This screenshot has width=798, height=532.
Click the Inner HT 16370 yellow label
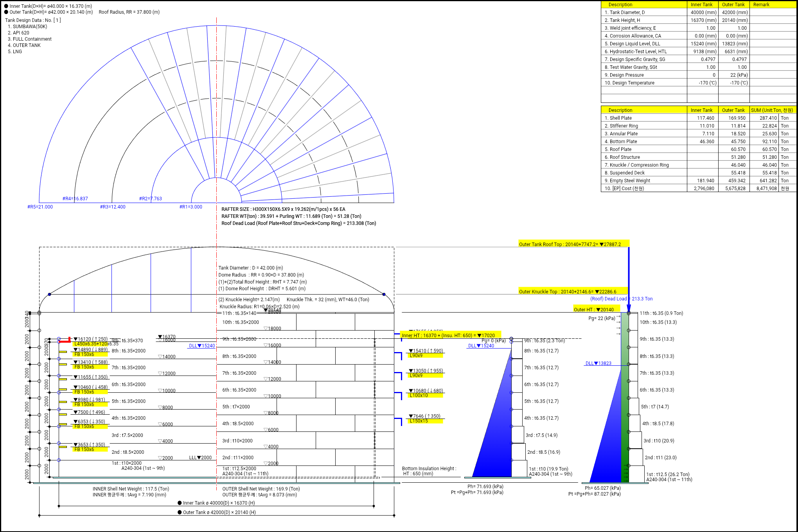pyautogui.click(x=451, y=335)
